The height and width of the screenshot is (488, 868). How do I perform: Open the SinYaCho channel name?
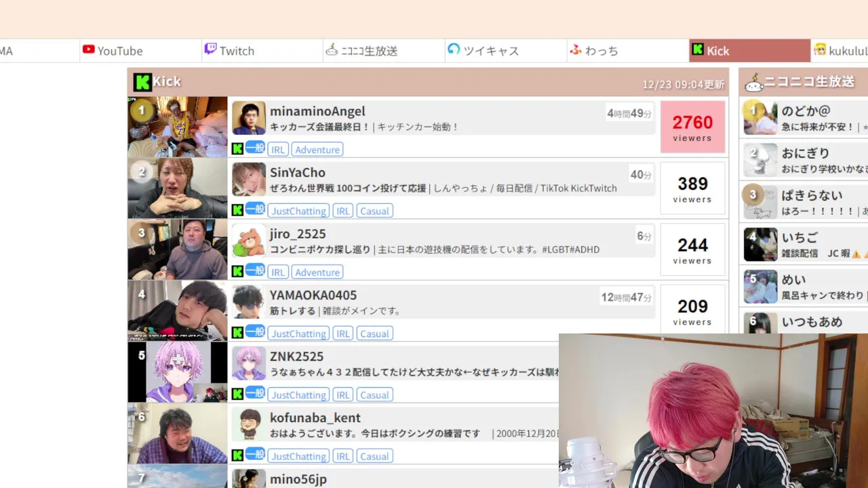click(x=298, y=173)
